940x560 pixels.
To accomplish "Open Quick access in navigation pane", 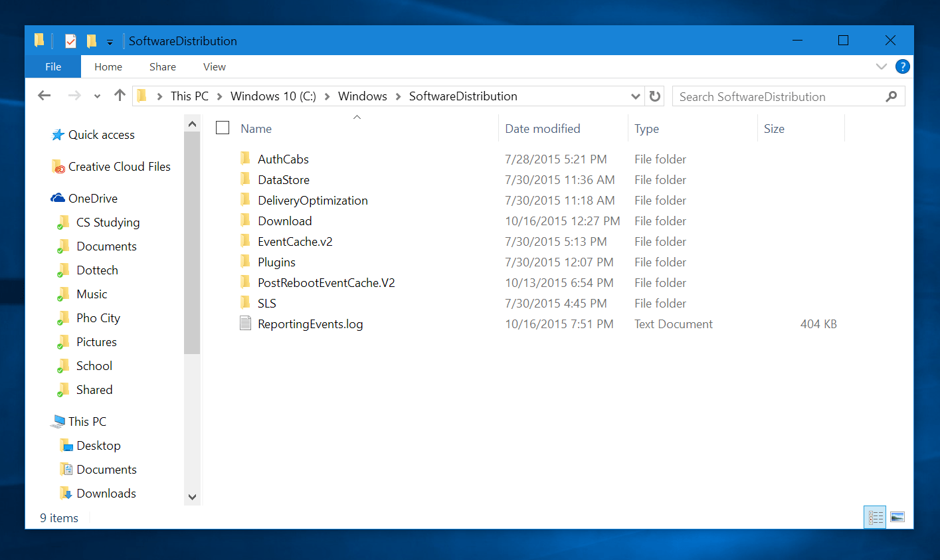I will (x=102, y=135).
